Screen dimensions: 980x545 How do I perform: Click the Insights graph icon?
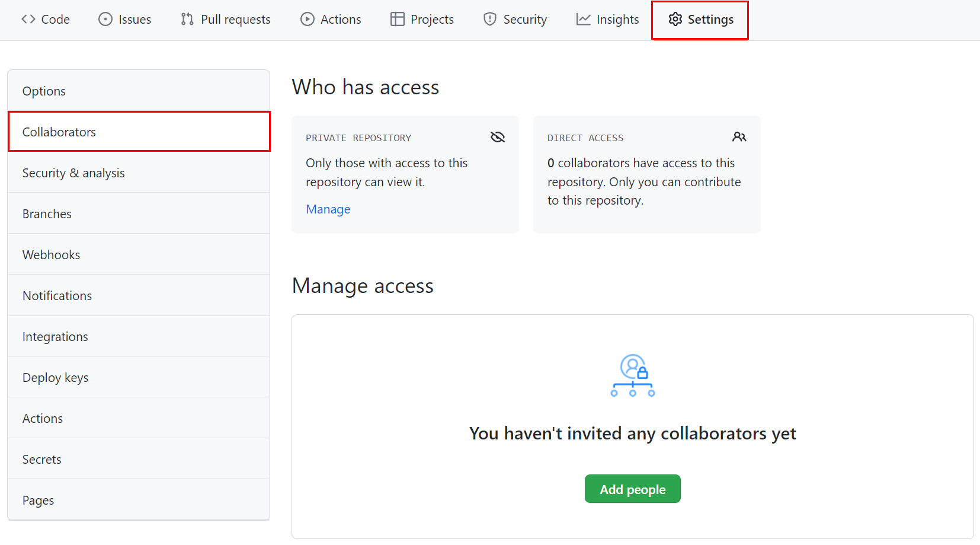584,19
